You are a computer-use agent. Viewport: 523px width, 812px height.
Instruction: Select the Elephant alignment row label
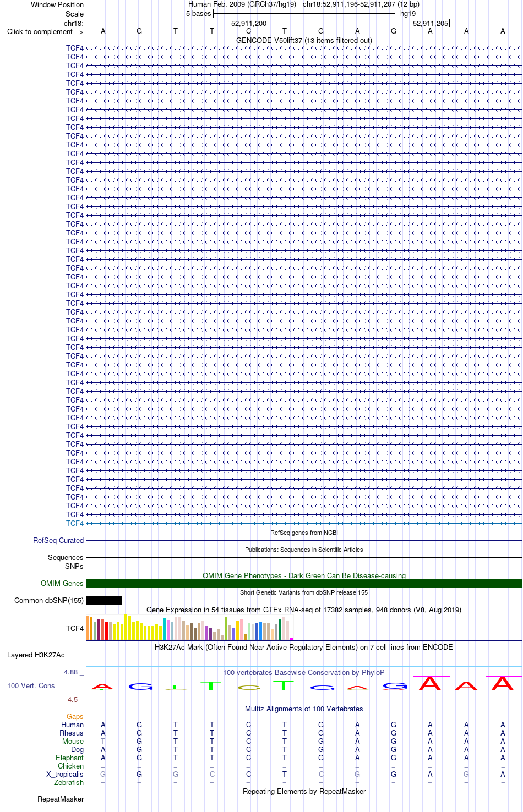point(69,758)
